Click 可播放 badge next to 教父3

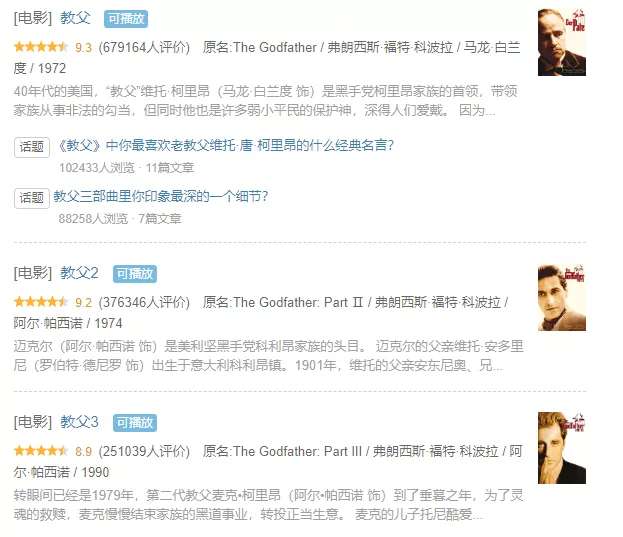(135, 423)
